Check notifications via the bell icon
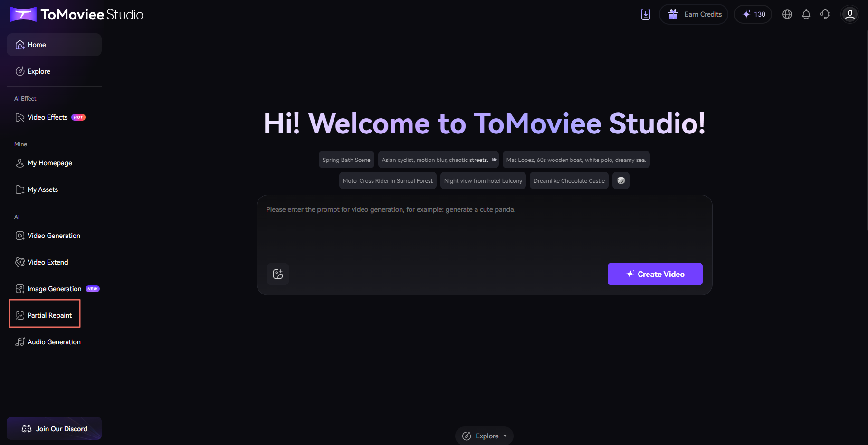 point(806,14)
